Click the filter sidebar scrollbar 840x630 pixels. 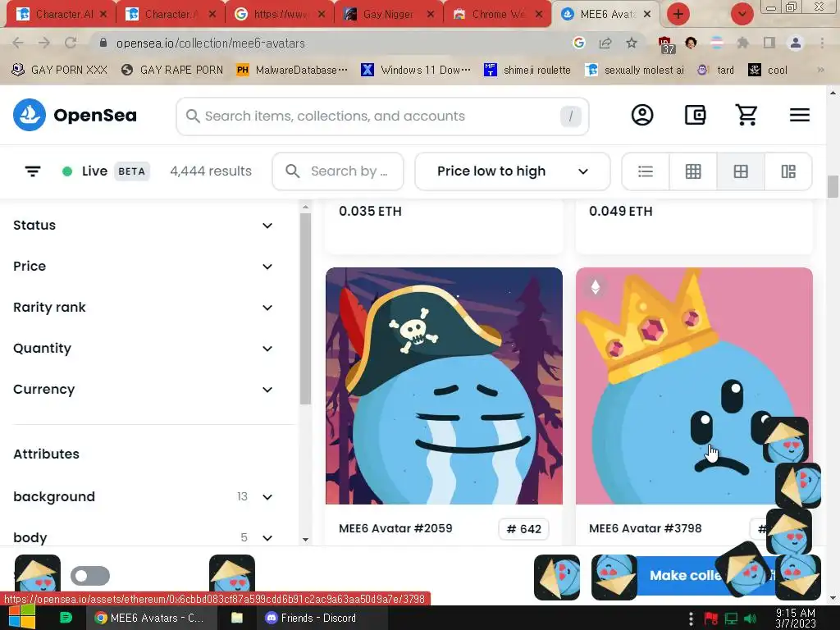point(305,308)
